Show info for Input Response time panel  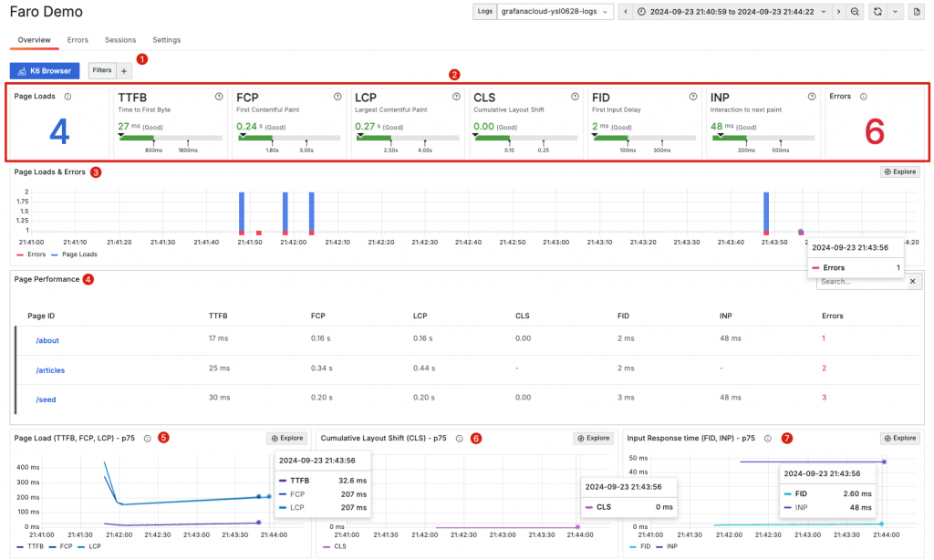point(768,439)
